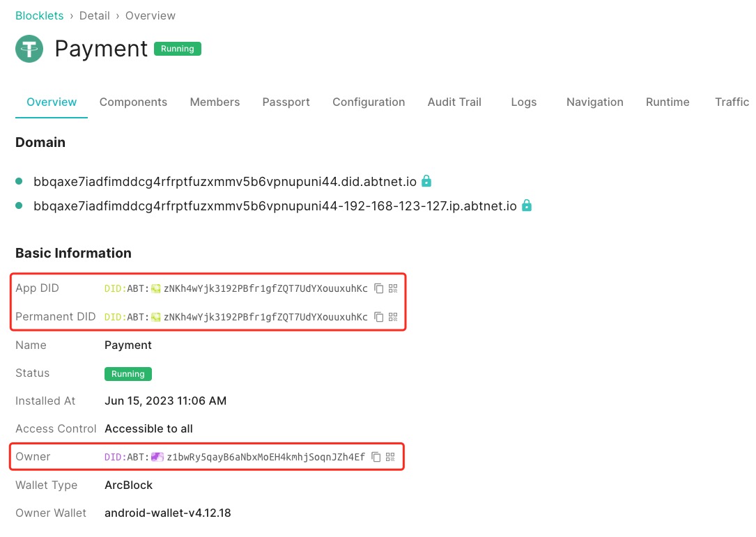Copy the Owner DID value

pos(376,457)
